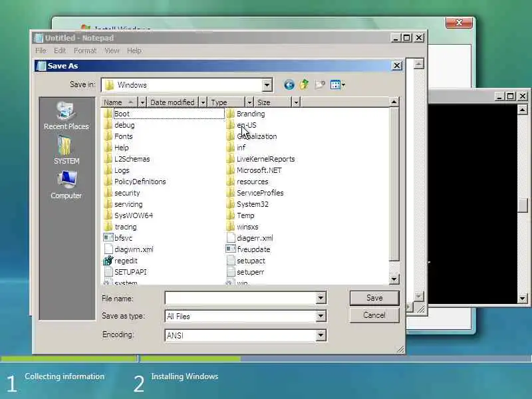Image resolution: width=532 pixels, height=399 pixels.
Task: Expand the Save as type dropdown
Action: coord(321,317)
